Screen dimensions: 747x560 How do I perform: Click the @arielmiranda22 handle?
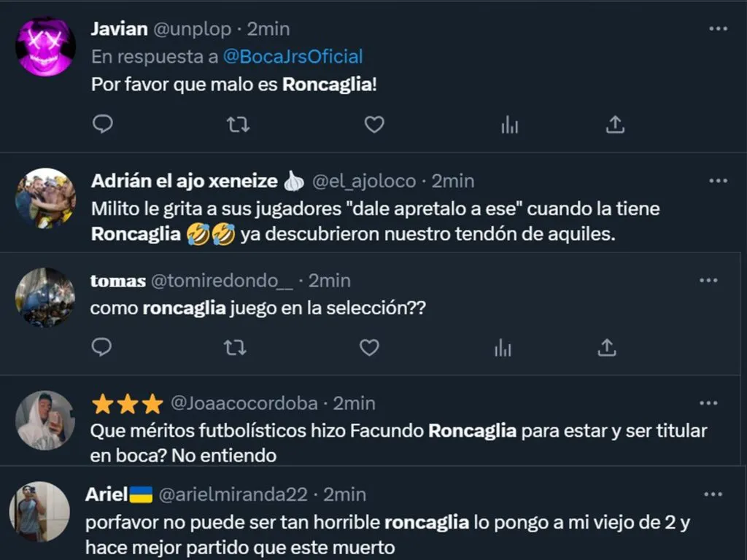click(x=233, y=494)
